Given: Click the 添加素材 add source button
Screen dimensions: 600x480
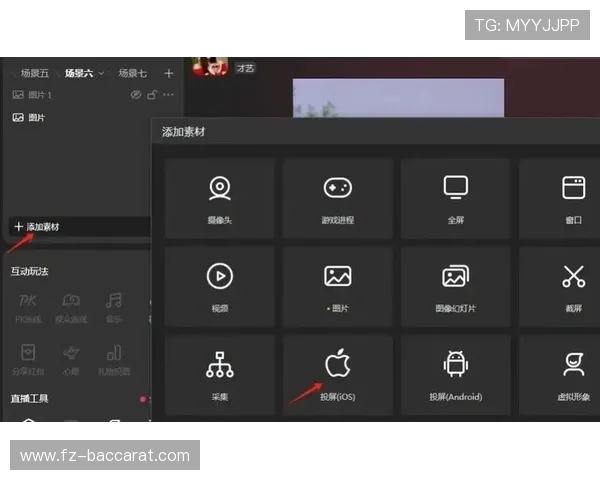Looking at the screenshot, I should (36, 227).
